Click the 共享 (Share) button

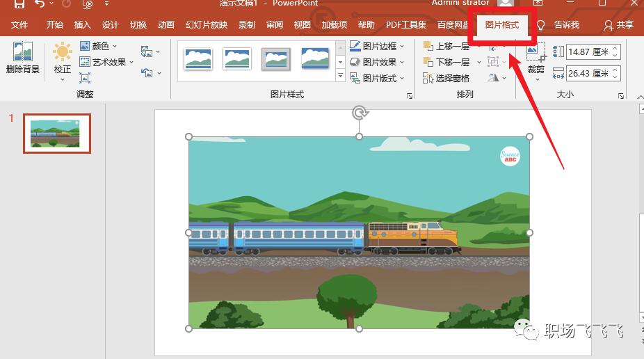[x=619, y=25]
